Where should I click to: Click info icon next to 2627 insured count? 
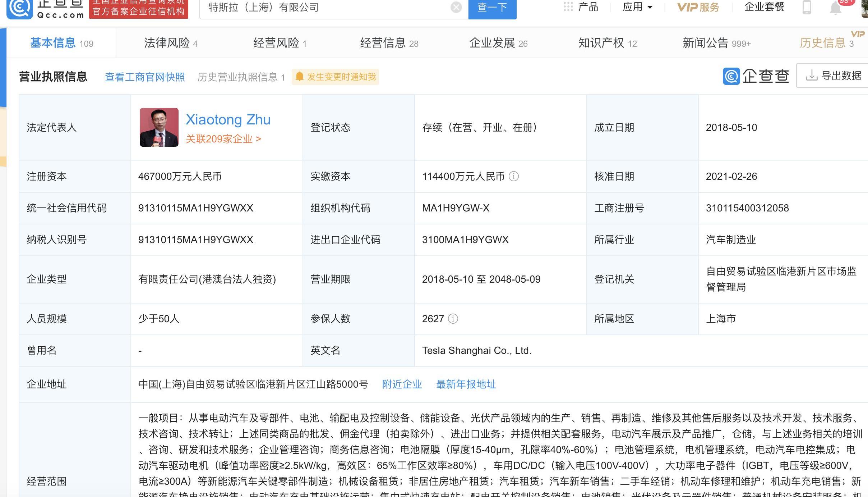(453, 319)
